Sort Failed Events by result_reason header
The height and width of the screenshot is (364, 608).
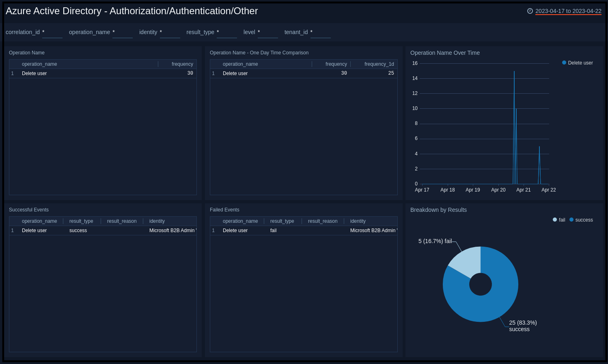coord(323,221)
